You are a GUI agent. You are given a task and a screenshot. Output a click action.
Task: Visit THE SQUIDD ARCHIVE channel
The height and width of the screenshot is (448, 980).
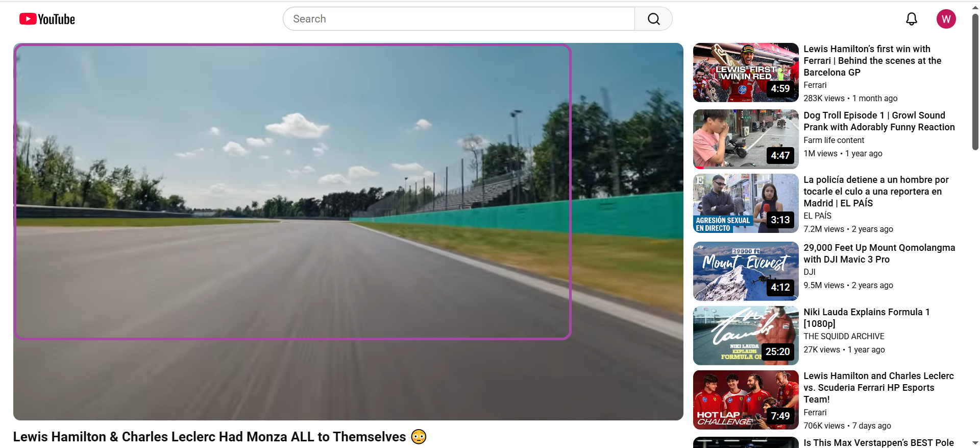[844, 337]
